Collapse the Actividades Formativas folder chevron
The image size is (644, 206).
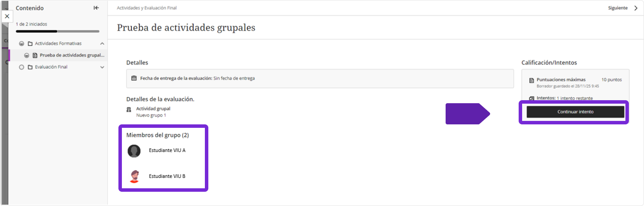pos(102,44)
